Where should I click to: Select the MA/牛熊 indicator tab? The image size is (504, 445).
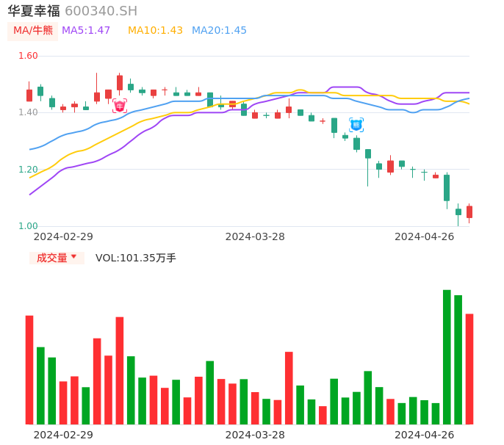point(33,31)
